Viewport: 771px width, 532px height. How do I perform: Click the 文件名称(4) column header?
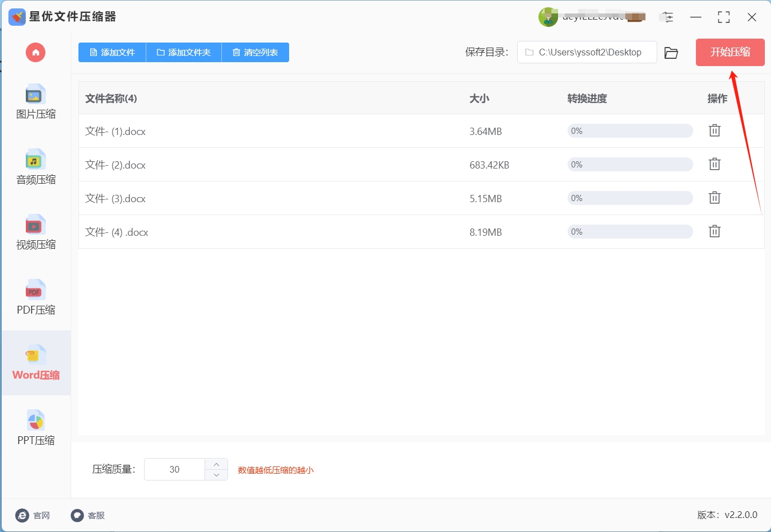[x=111, y=99]
